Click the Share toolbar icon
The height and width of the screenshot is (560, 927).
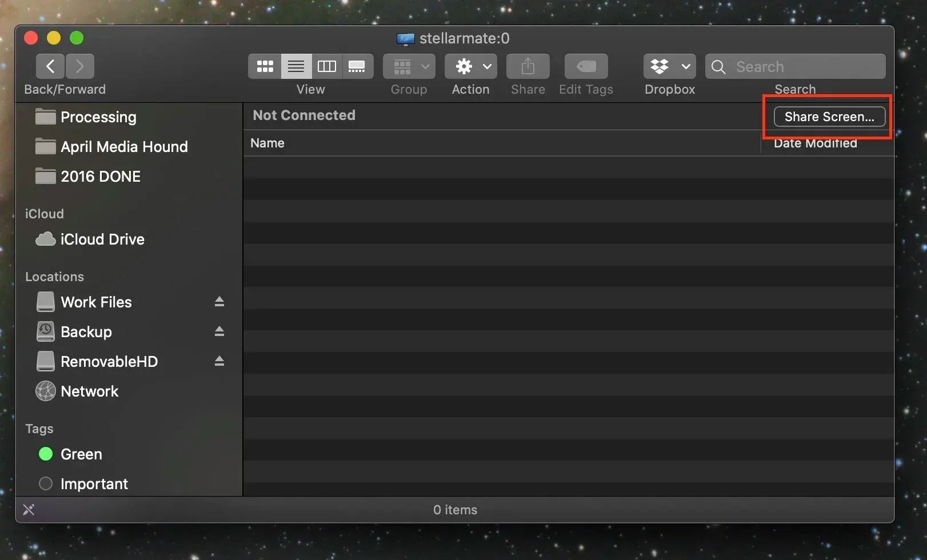[527, 66]
